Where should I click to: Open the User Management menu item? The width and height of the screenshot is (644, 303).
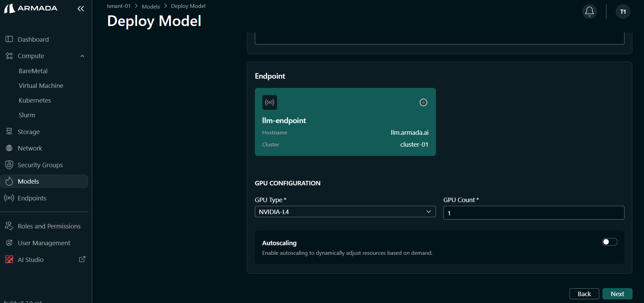click(x=44, y=243)
